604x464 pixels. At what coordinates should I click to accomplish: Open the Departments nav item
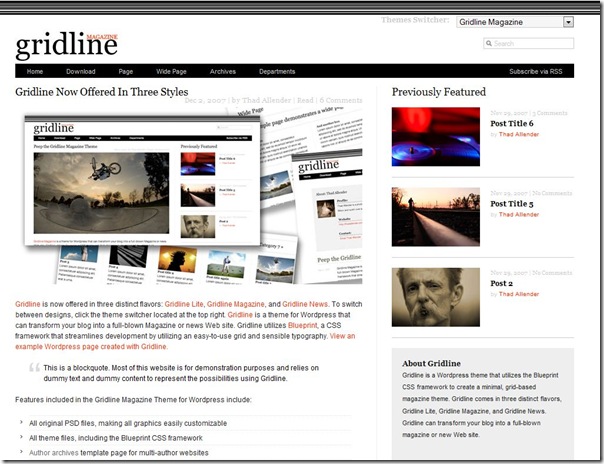tap(277, 71)
